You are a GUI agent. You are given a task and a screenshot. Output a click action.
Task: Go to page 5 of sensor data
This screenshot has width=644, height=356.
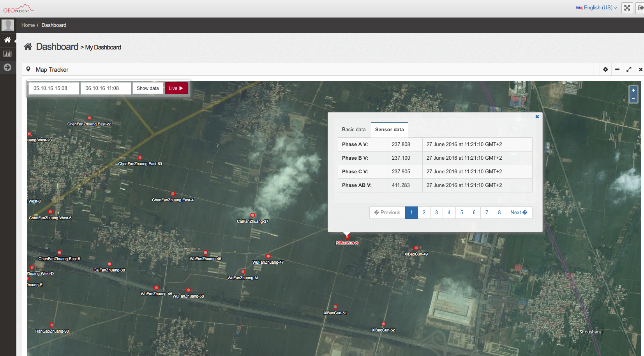point(462,212)
